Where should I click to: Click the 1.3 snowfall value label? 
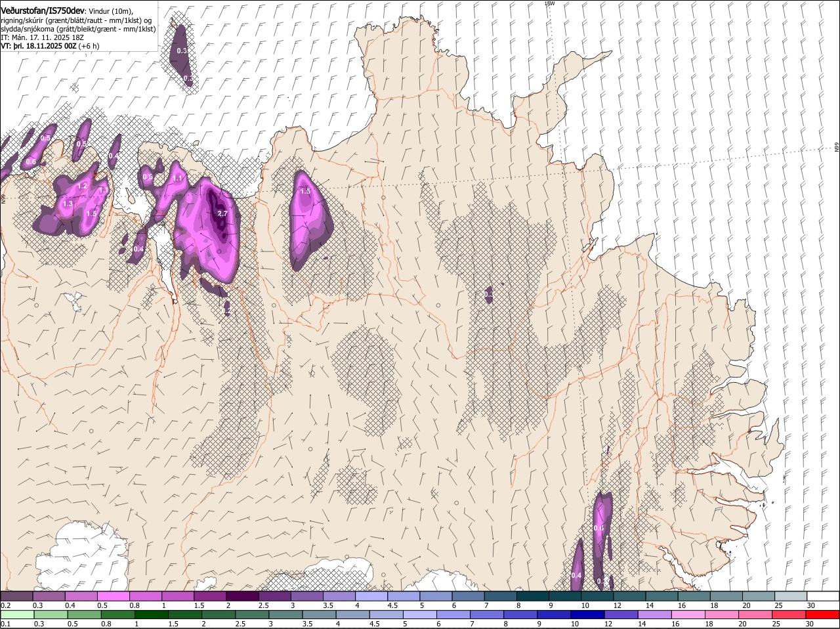[x=68, y=204]
